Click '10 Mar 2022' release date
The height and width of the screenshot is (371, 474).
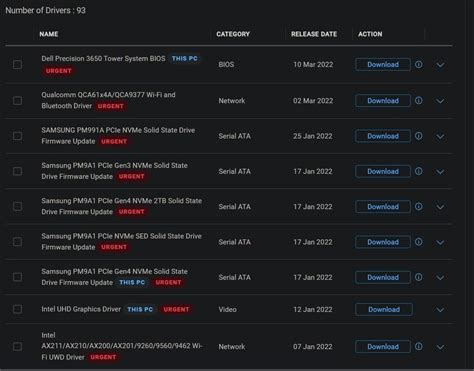(313, 64)
